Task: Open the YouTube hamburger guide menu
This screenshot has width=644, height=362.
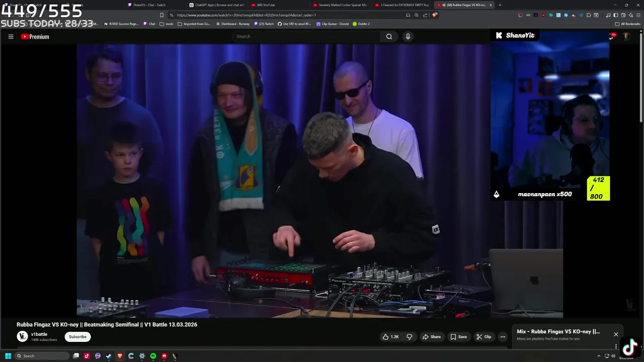Action: tap(11, 37)
